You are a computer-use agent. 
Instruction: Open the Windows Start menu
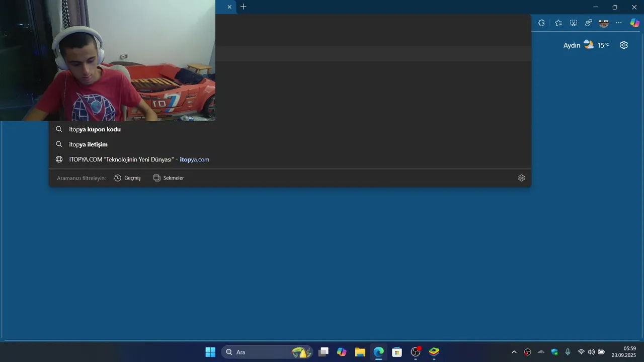pos(210,352)
